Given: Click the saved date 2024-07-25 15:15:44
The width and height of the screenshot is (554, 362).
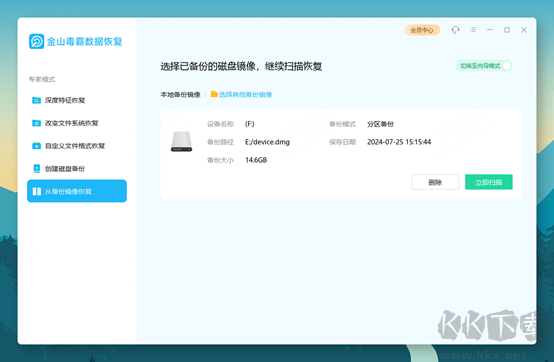Looking at the screenshot, I should coord(399,142).
